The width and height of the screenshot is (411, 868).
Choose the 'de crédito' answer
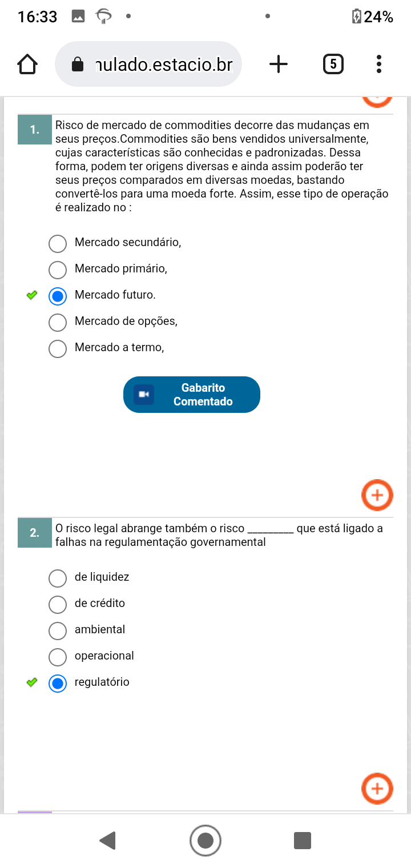(x=58, y=604)
